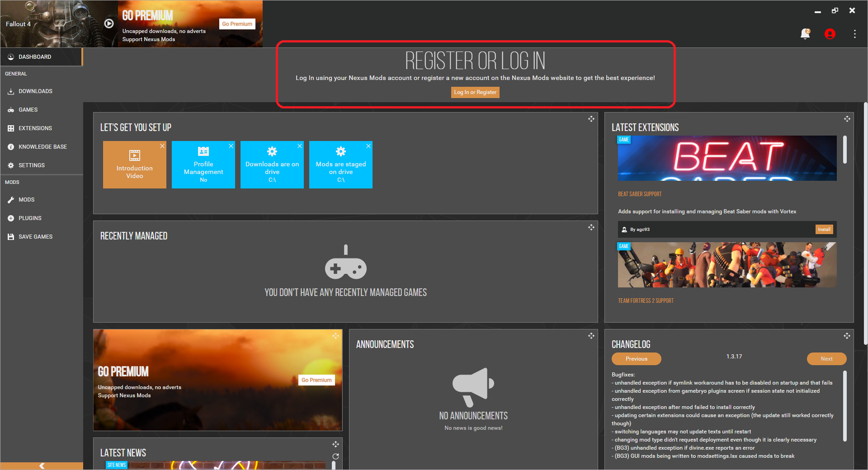Image resolution: width=868 pixels, height=470 pixels.
Task: Click the move handle of Go Premium dashlet
Action: pos(335,336)
